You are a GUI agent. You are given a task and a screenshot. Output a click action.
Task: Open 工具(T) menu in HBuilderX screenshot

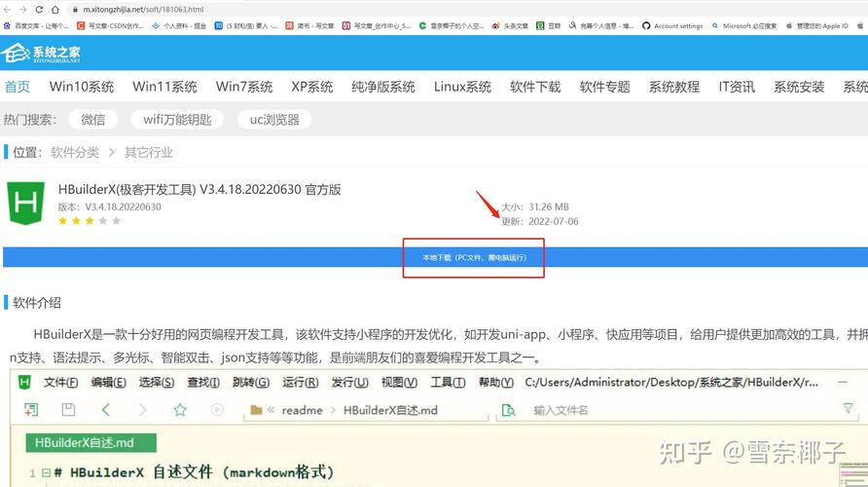coord(448,382)
